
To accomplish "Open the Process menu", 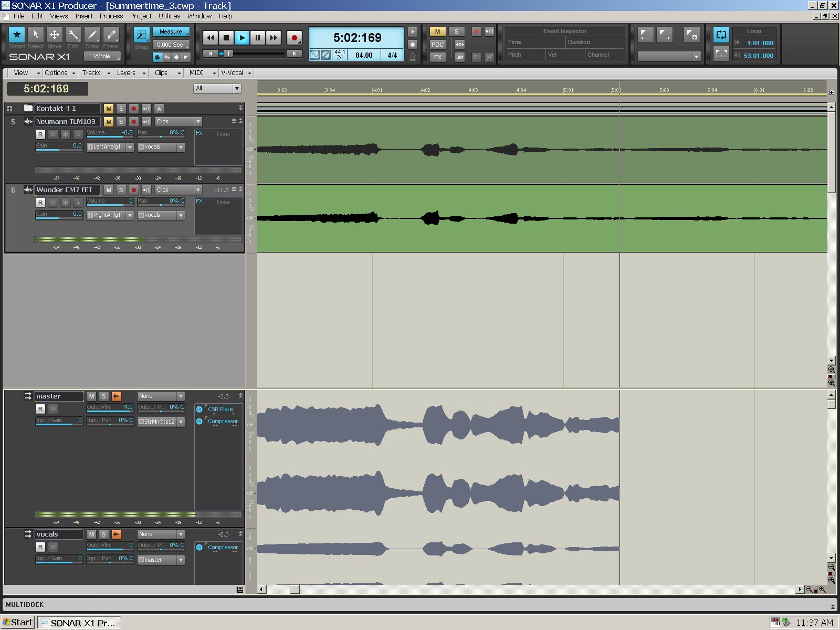I will (x=111, y=16).
